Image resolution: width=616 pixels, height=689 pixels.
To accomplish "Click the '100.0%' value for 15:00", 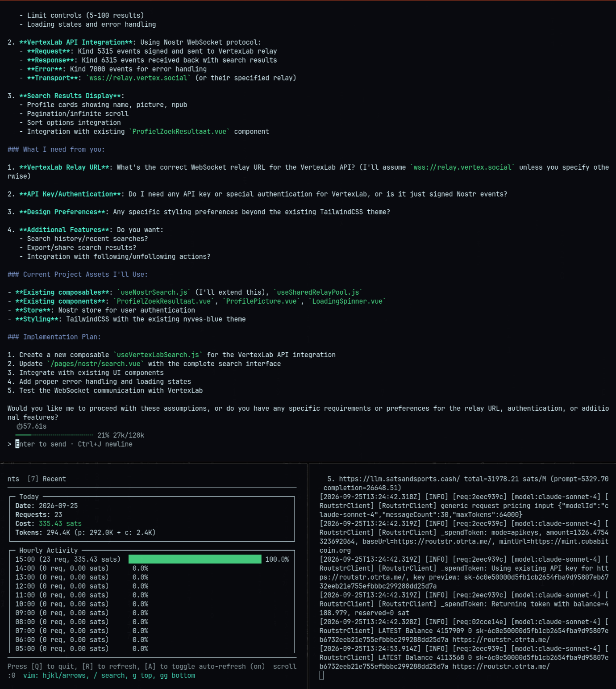I will click(277, 560).
